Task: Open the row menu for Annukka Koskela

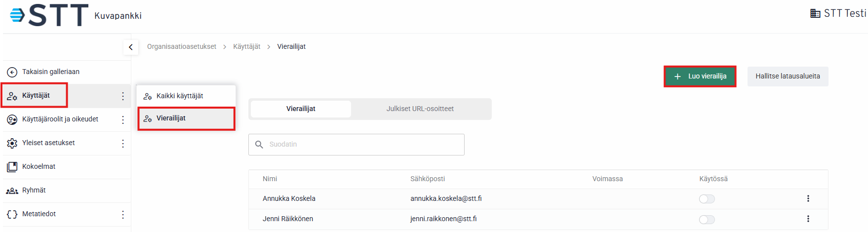Action: [808, 198]
